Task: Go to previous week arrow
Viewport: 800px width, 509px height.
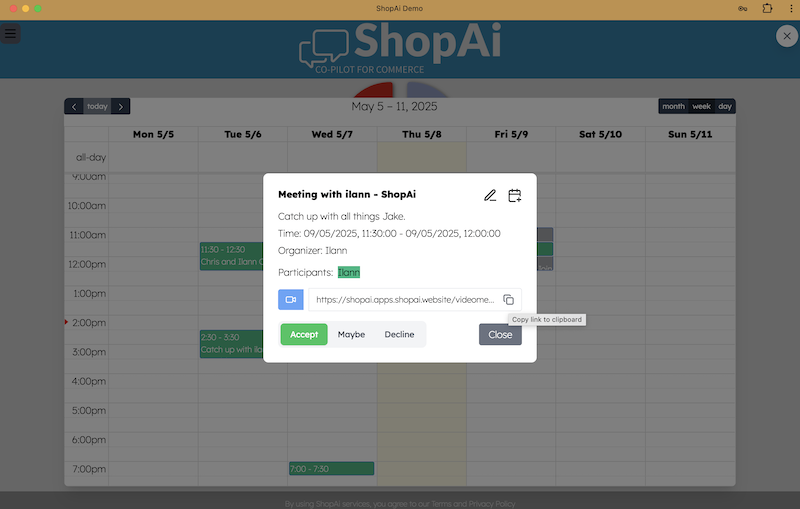Action: click(74, 107)
